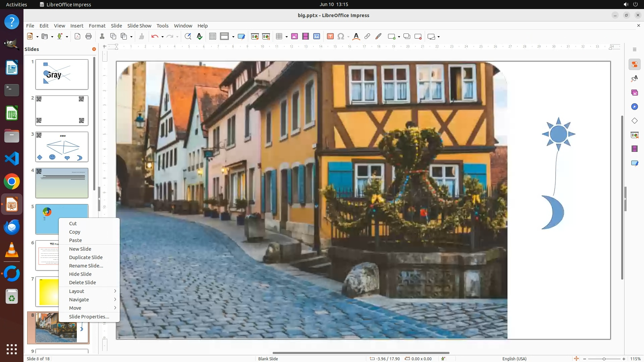
Task: Adjust the zoom slider in status bar
Action: pyautogui.click(x=604, y=359)
